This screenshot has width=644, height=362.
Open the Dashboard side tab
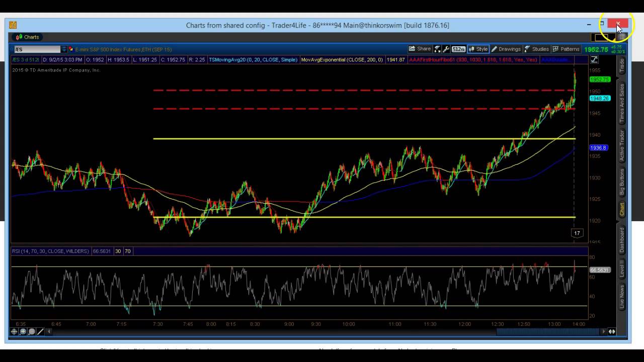(622, 240)
